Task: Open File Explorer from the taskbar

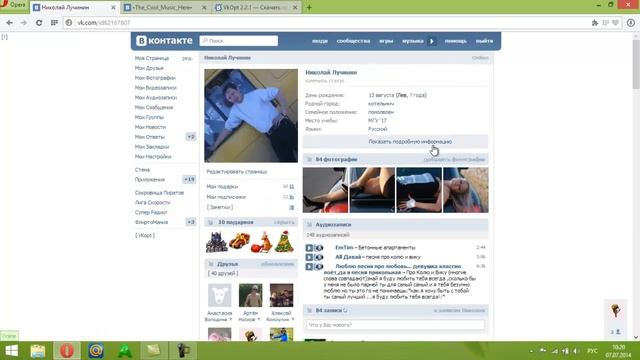Action: click(x=38, y=351)
